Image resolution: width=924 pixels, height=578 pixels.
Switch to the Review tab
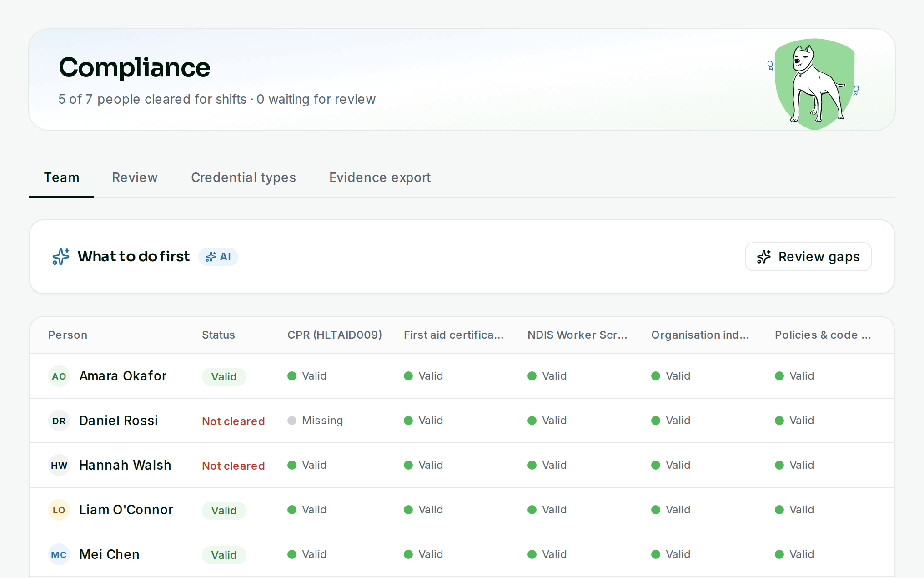coord(135,177)
